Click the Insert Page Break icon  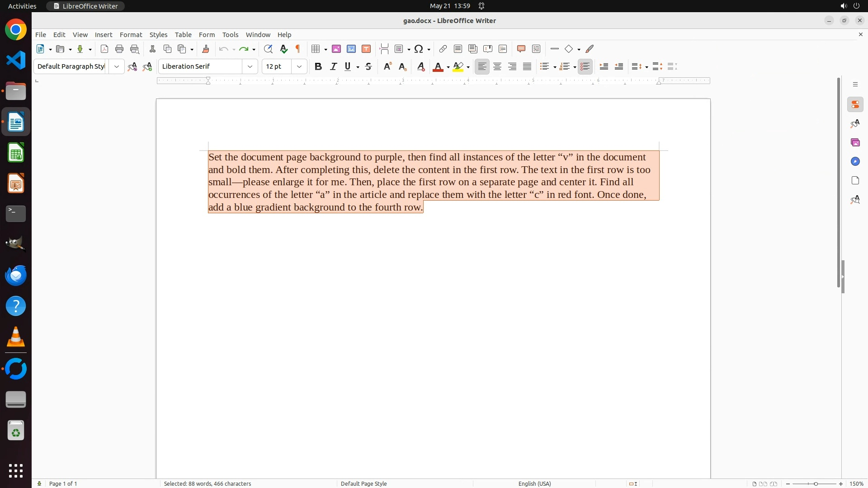pyautogui.click(x=384, y=49)
